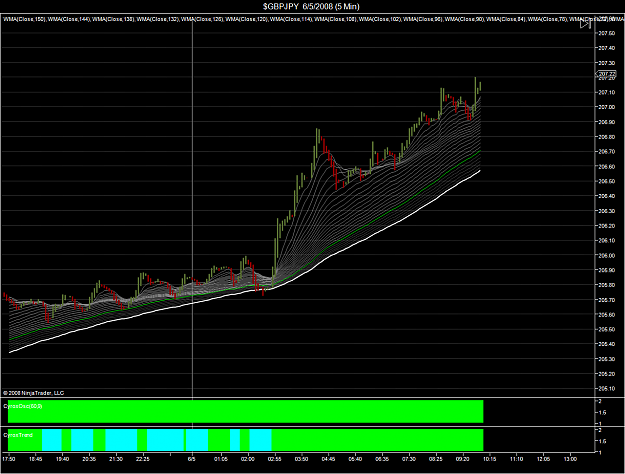Select the WMA(Close,150) indicator label
The image size is (625, 474).
(x=24, y=19)
